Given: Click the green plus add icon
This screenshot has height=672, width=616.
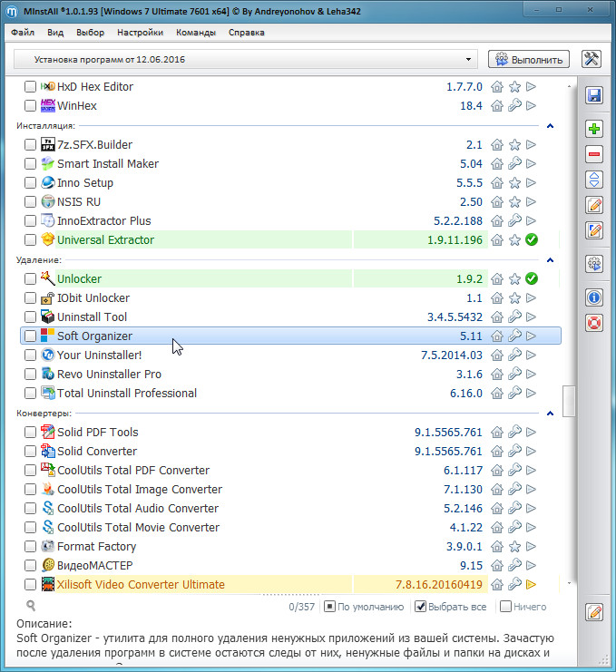Looking at the screenshot, I should (594, 129).
